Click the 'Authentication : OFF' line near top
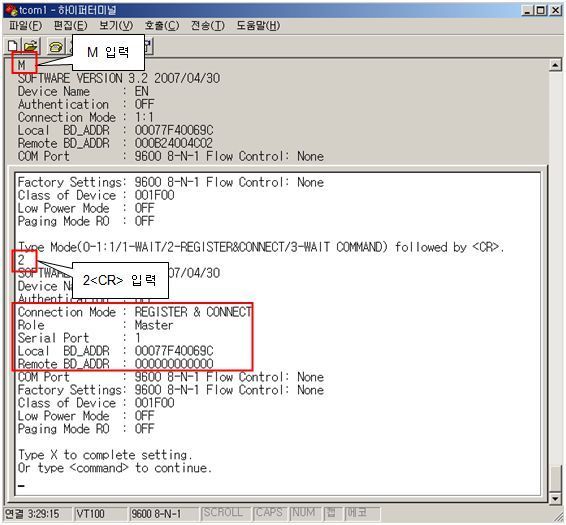The image size is (566, 525). (x=86, y=104)
